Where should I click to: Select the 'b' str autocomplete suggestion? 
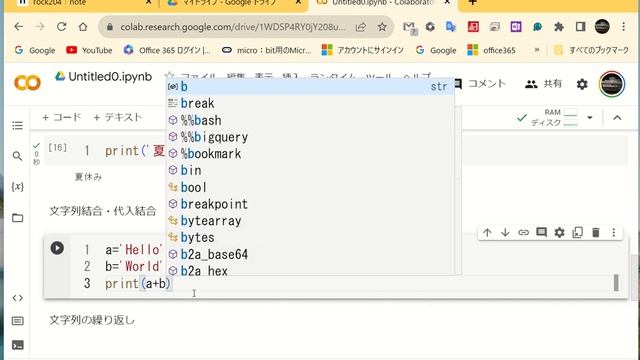(310, 87)
